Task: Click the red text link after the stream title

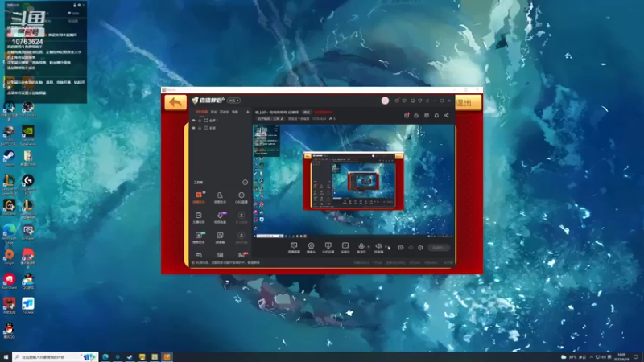Action: [x=324, y=112]
